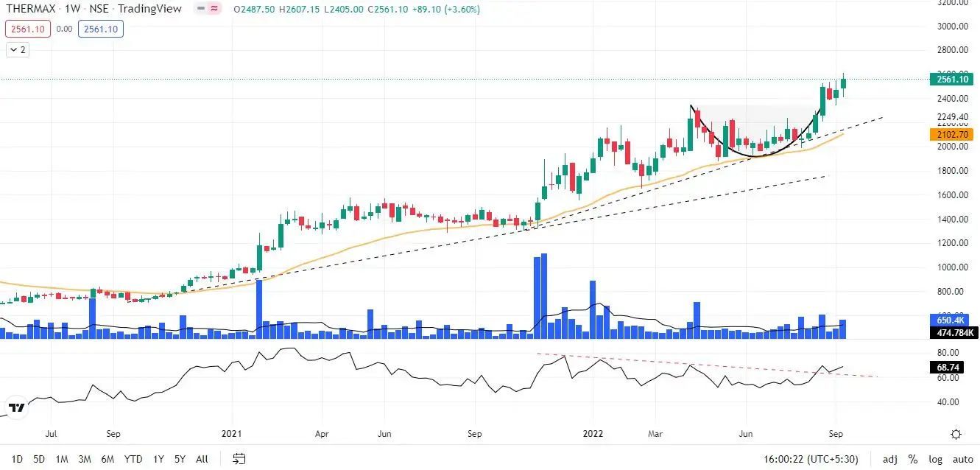Expand the indicator list showing '2'
The height and width of the screenshot is (470, 980).
tap(17, 49)
